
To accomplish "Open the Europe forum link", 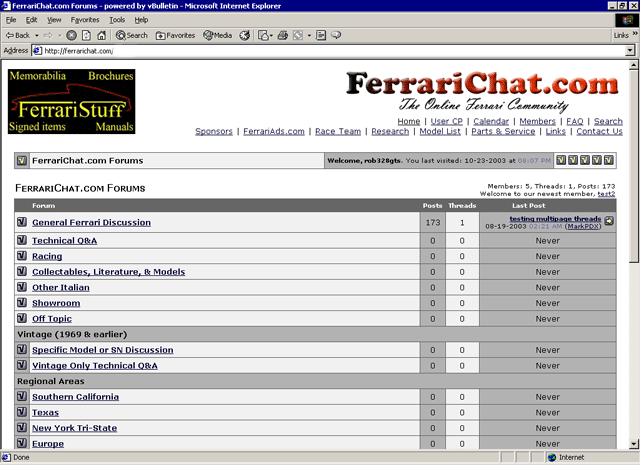I will 48,444.
